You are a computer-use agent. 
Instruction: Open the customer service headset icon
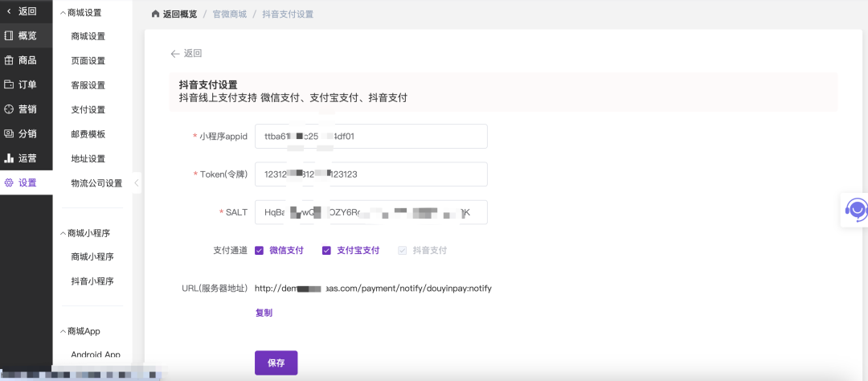pos(857,210)
